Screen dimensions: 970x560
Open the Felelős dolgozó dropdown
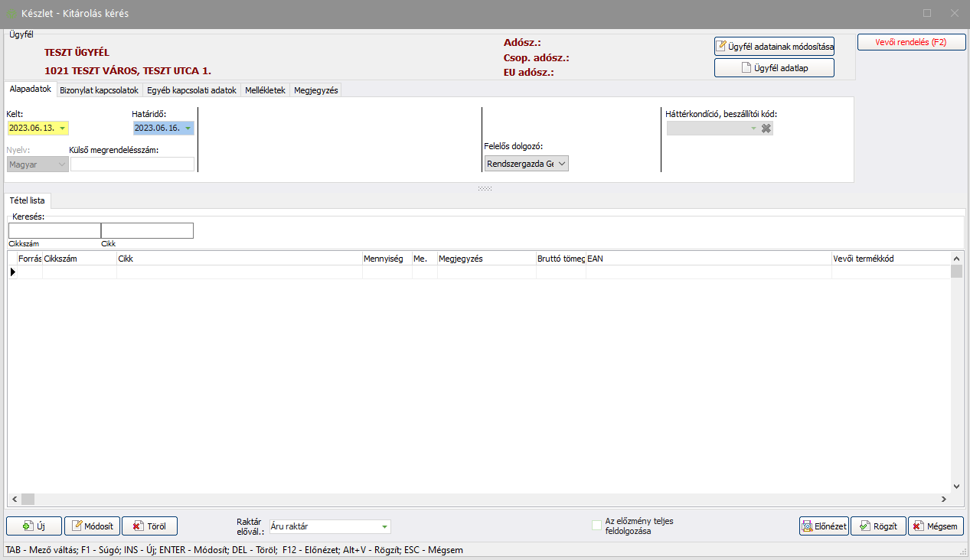click(561, 164)
